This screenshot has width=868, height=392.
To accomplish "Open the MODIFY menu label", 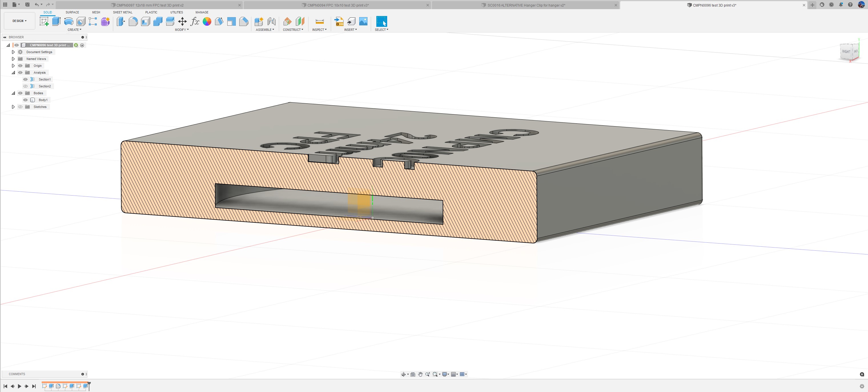I will pos(182,30).
